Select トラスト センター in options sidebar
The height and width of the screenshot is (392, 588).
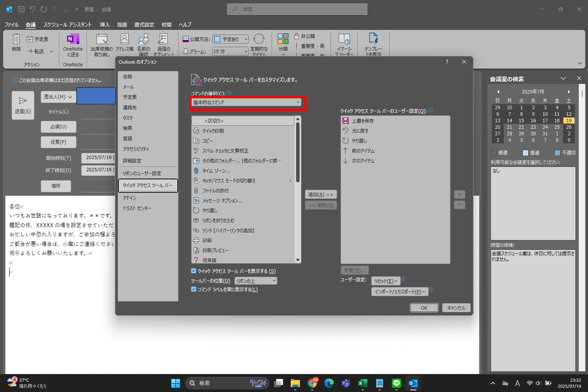coord(148,208)
